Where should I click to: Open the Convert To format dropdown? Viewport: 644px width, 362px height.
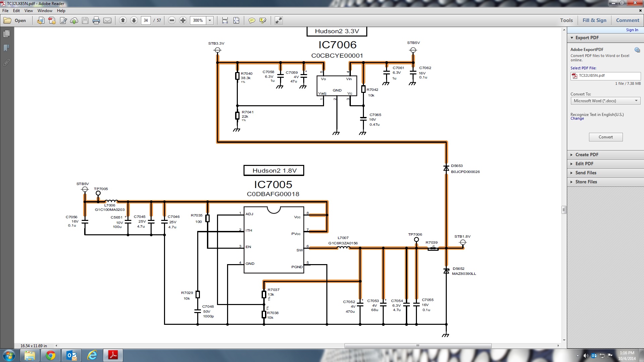pos(605,101)
